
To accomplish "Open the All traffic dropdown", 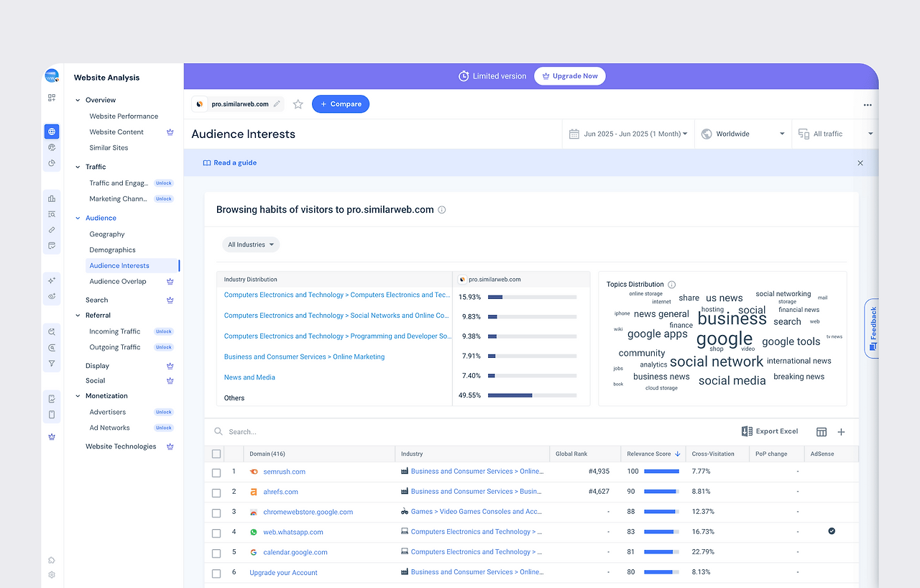I will click(834, 134).
